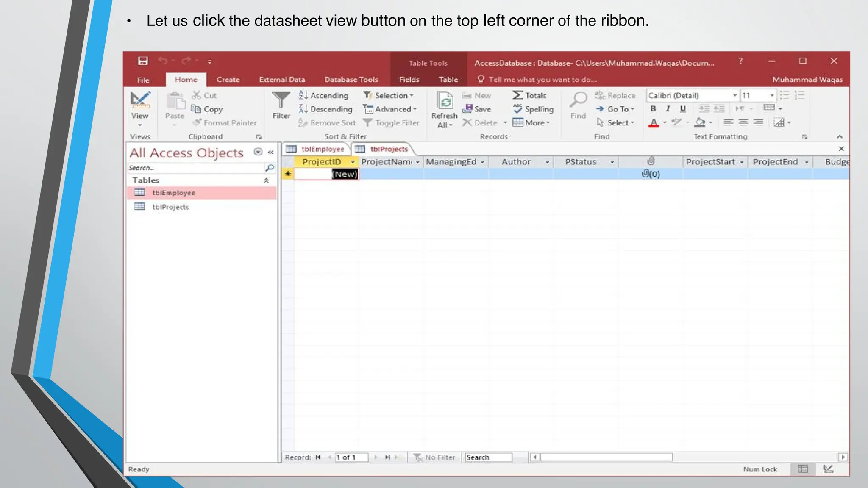Select tblProjects in the navigation pane
Image resolution: width=868 pixels, height=488 pixels.
pyautogui.click(x=201, y=207)
